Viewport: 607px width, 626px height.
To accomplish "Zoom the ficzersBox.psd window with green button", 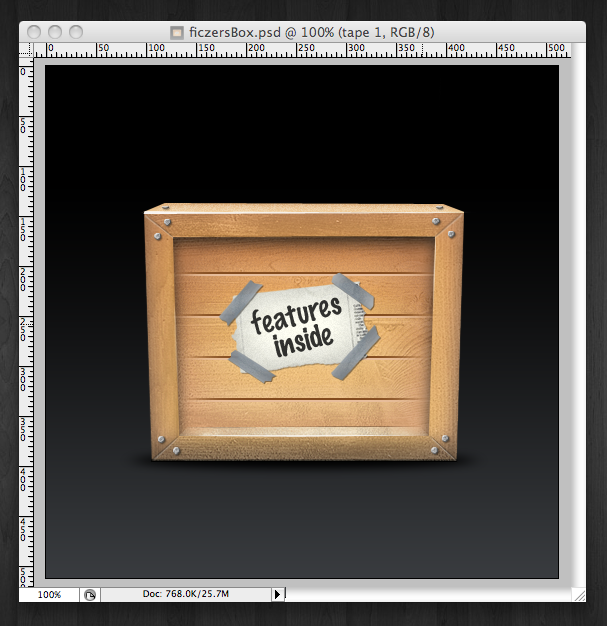I will tap(76, 32).
